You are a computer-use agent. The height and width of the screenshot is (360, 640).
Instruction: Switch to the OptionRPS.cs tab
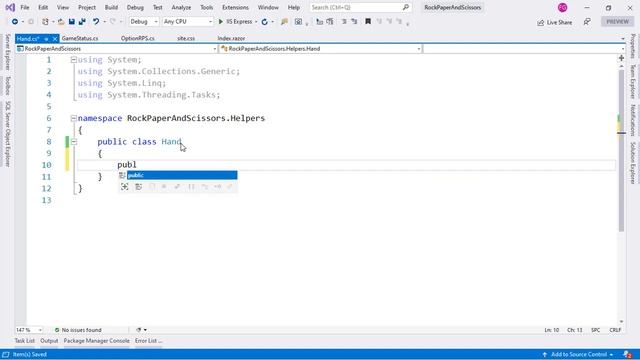pos(138,38)
